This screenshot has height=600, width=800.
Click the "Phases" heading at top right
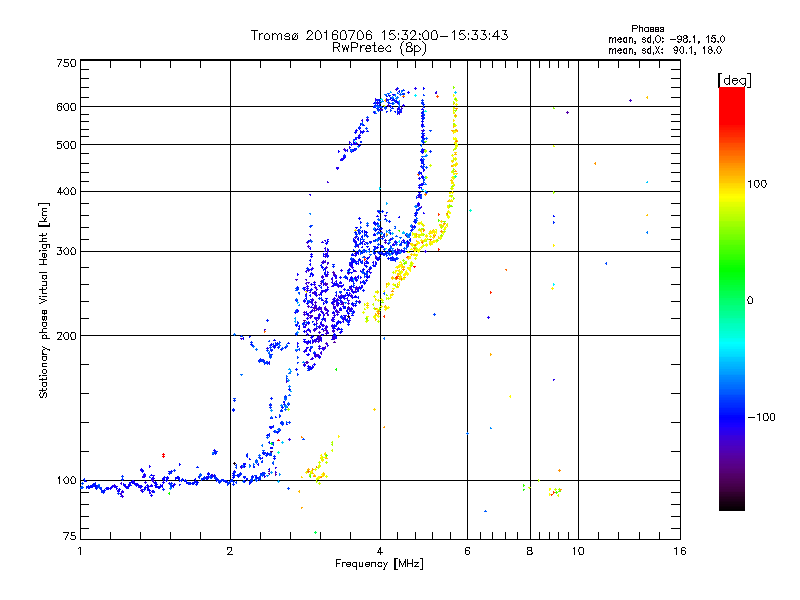point(647,29)
